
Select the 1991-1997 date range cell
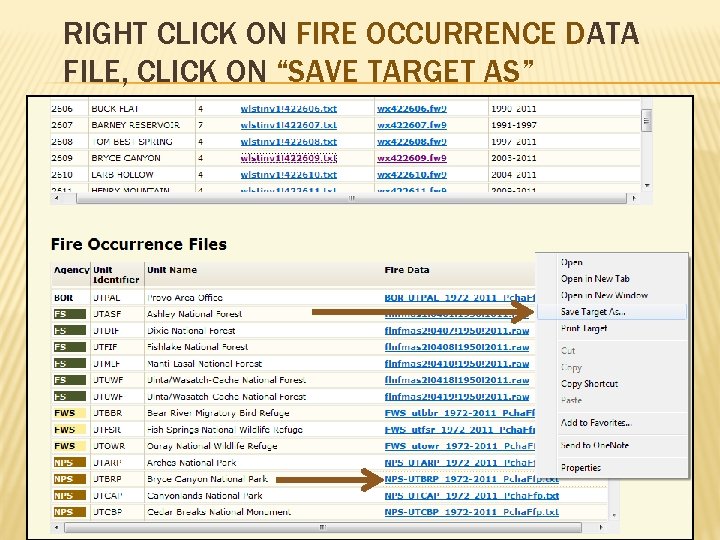pos(513,125)
